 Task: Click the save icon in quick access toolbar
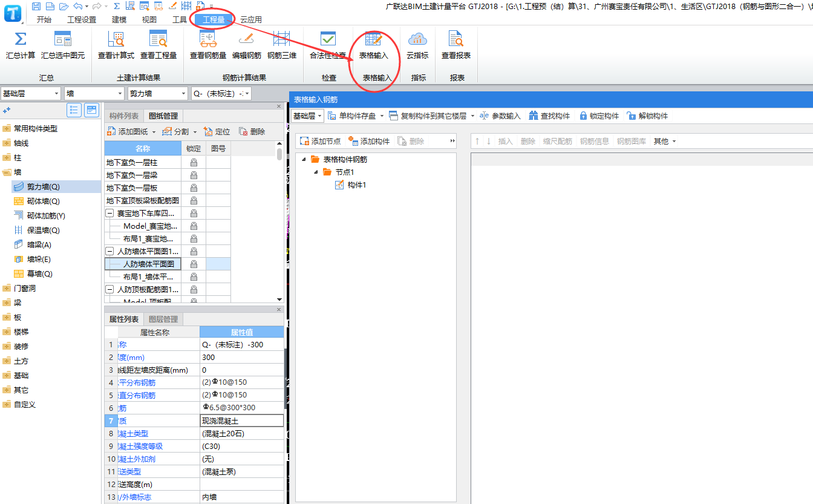click(x=36, y=6)
